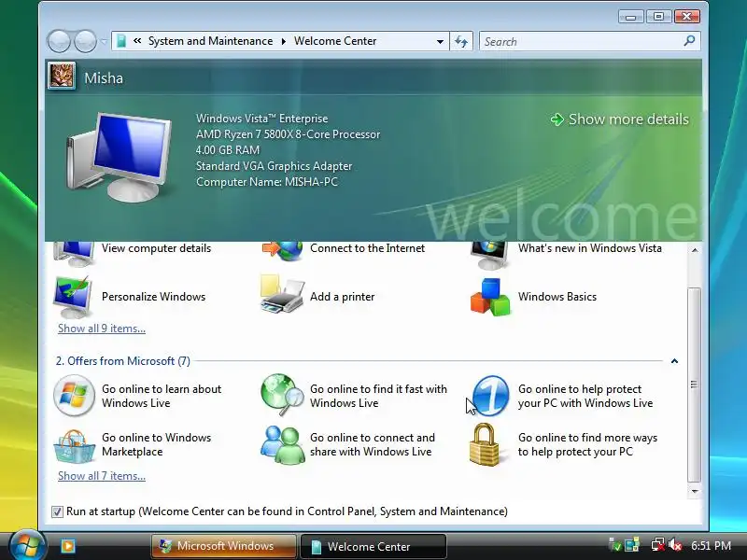Click View computer details label

pos(156,248)
